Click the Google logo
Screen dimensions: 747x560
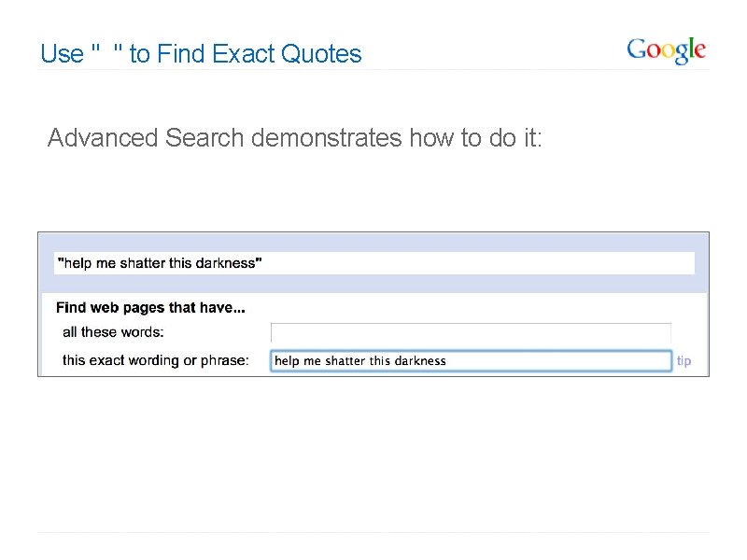point(666,50)
